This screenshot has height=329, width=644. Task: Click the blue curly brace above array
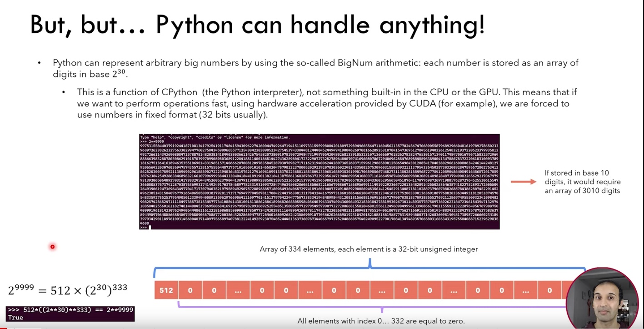coord(369,268)
